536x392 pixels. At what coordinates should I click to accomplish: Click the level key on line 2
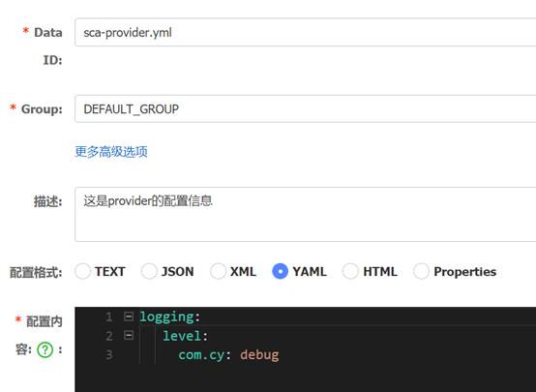(x=182, y=336)
